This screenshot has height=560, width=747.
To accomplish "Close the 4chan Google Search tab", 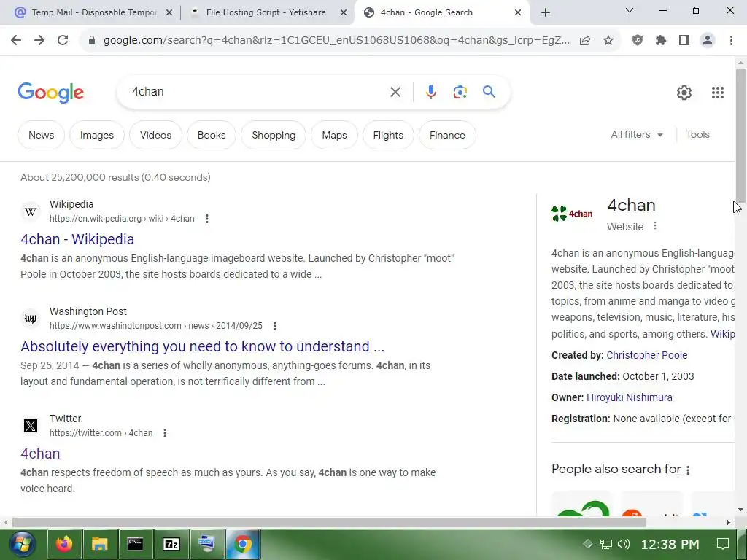I will (x=518, y=12).
